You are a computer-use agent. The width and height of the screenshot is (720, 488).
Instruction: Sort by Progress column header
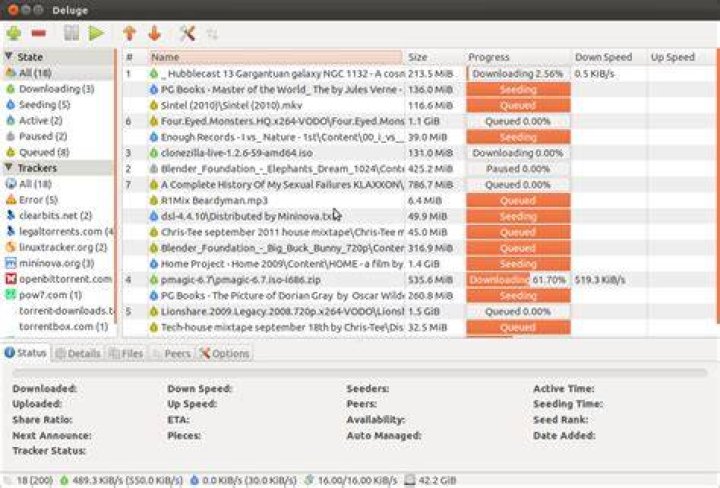518,57
